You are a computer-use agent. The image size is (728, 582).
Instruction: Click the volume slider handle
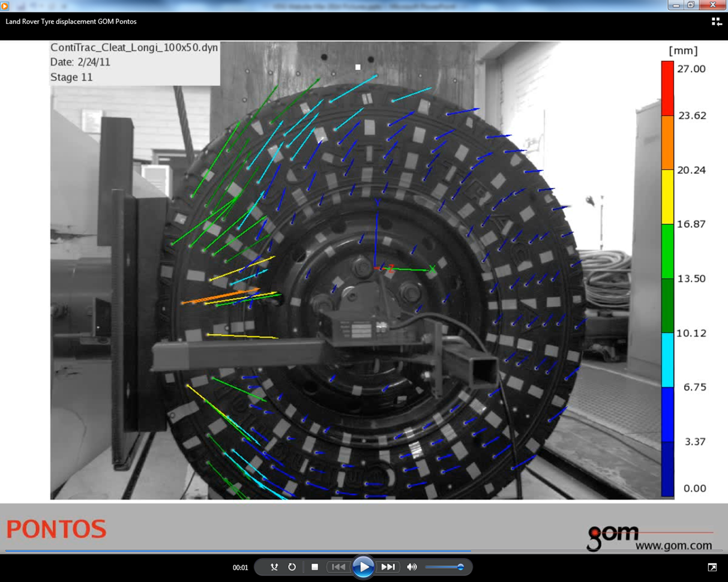pyautogui.click(x=460, y=567)
